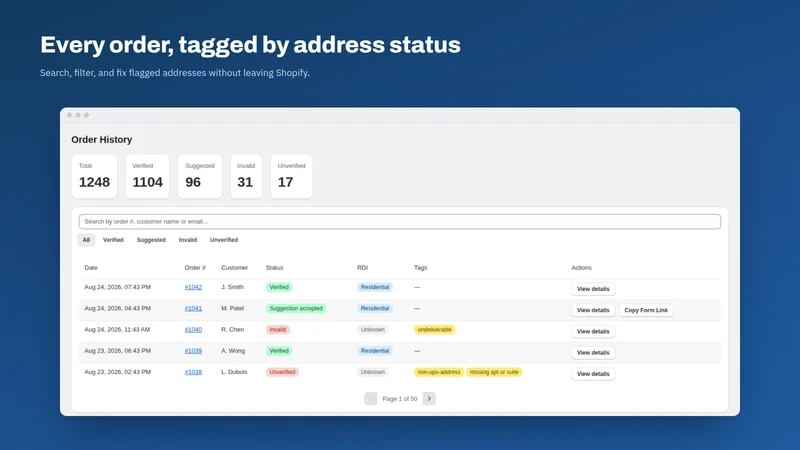Open order #1040 link

tap(193, 330)
